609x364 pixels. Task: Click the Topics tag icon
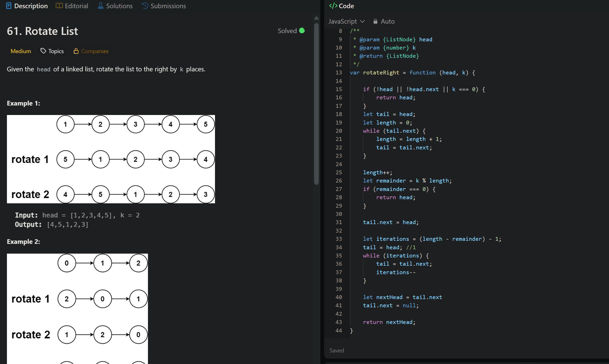coord(43,51)
